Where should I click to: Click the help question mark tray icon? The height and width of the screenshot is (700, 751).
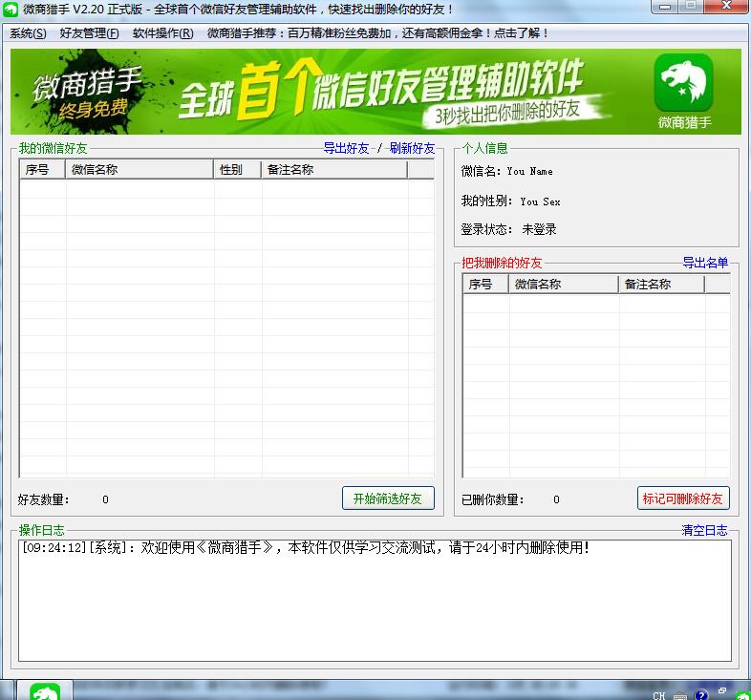click(700, 694)
